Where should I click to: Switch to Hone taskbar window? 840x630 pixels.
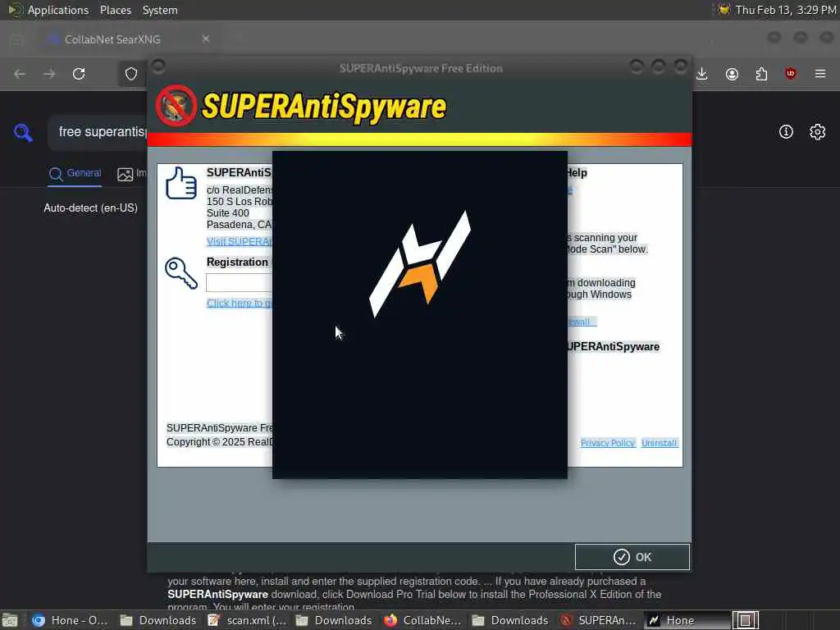click(x=686, y=620)
